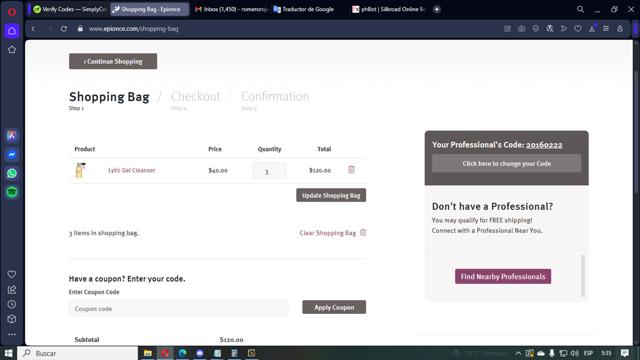
Task: Click the Buscar taskbar search box
Action: coord(78,353)
